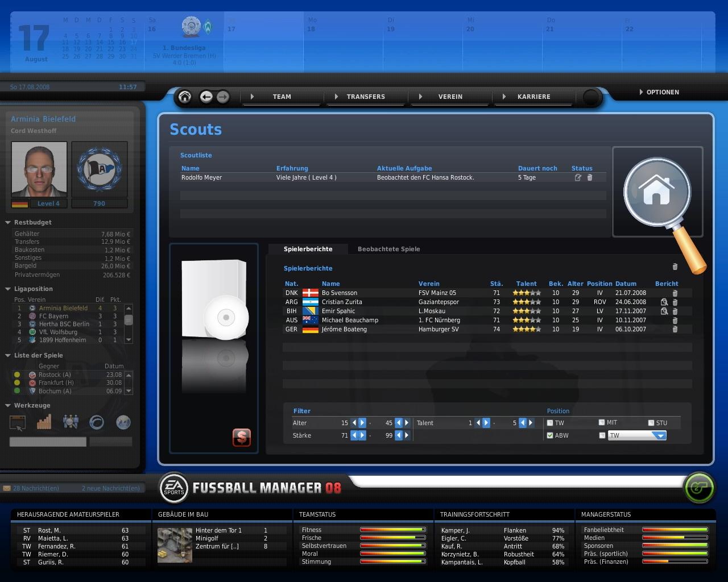View Emir Spahic's scouting report icon
The height and width of the screenshot is (582, 728).
pyautogui.click(x=664, y=311)
